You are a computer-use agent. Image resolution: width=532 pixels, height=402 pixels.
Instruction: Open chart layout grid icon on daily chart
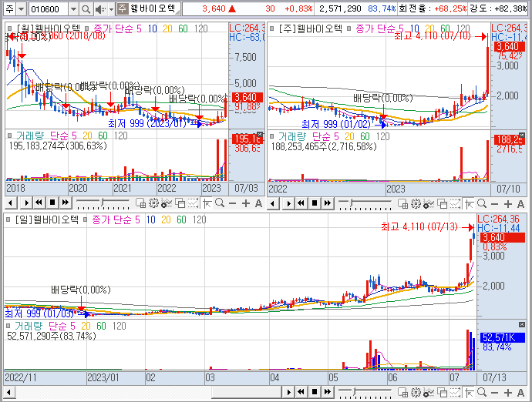click(x=402, y=392)
